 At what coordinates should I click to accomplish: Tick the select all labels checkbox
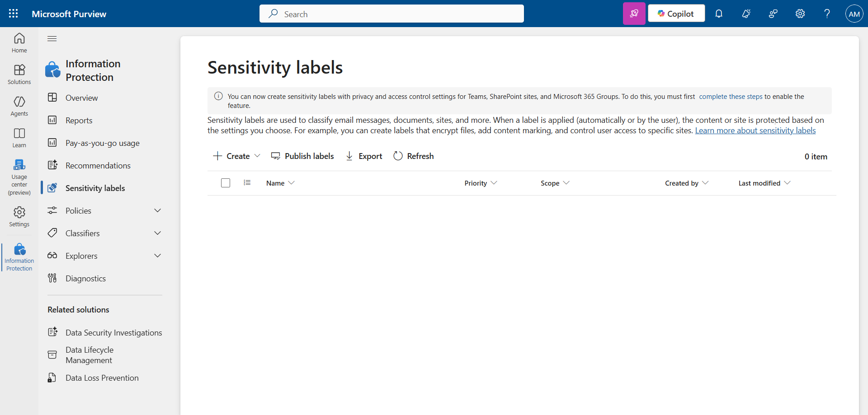[x=226, y=183]
